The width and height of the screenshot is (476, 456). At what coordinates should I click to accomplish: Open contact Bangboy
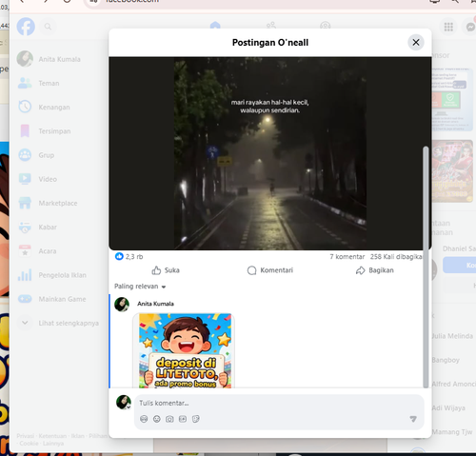click(446, 360)
